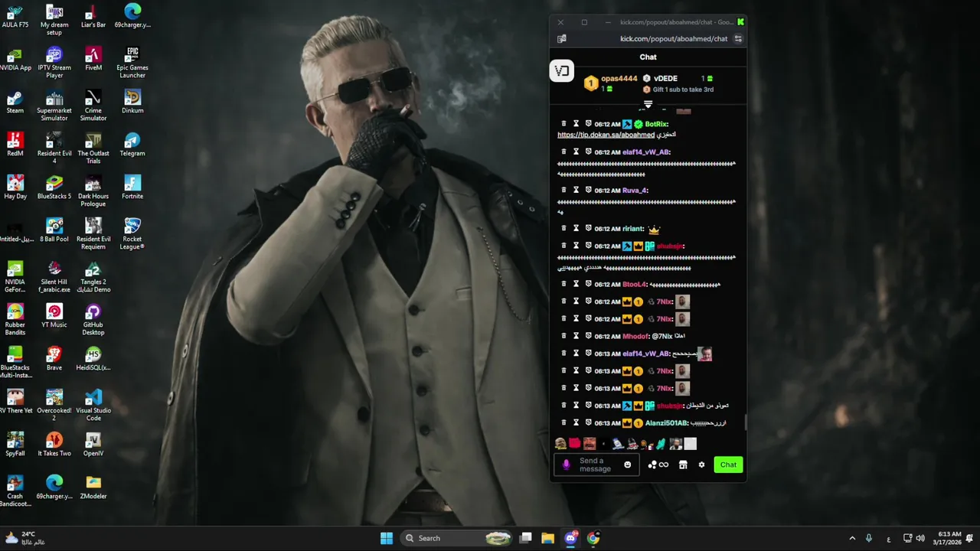Open chat settings gear icon
Screen dimensions: 980x551
[x=701, y=465]
